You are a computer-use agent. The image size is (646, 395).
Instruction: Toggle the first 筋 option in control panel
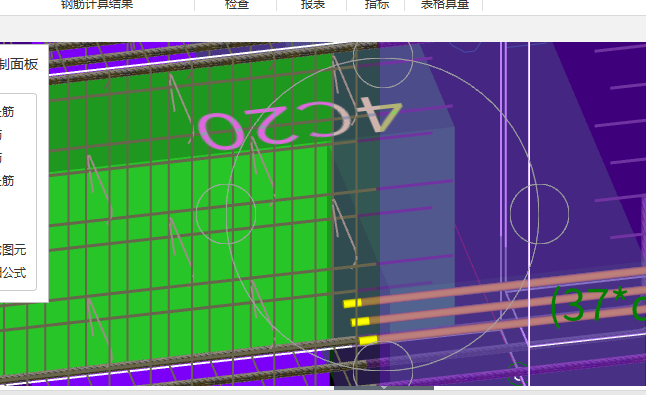7,112
